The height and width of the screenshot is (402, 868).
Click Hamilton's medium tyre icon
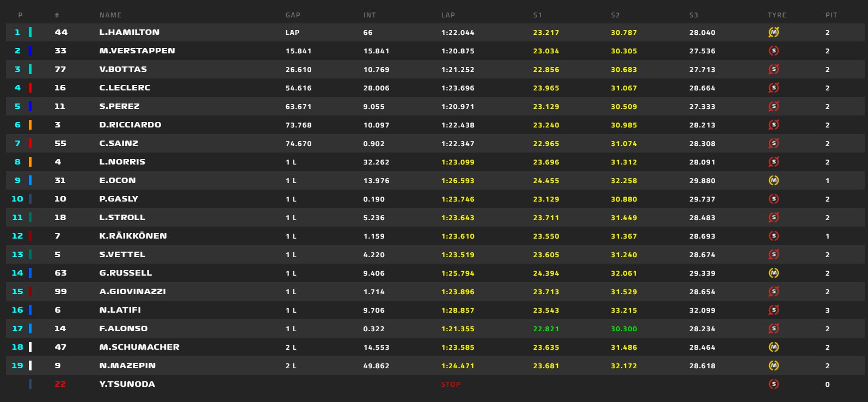(x=773, y=32)
